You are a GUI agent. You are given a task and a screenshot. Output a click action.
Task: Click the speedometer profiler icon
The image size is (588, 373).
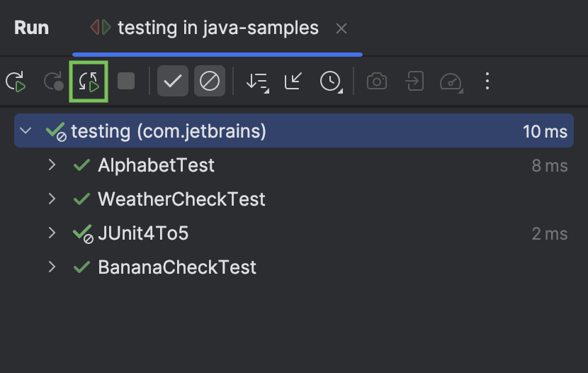pos(451,82)
